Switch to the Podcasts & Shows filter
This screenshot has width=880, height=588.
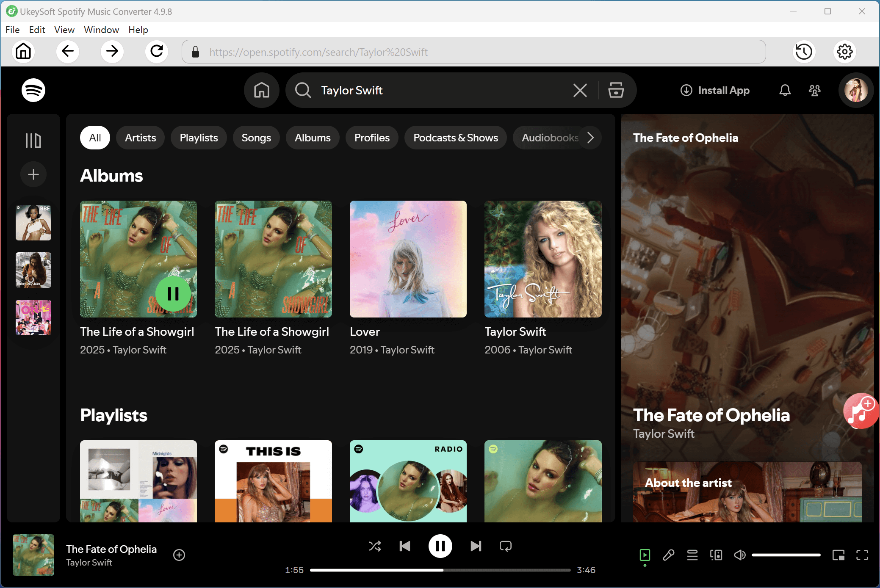pos(455,138)
